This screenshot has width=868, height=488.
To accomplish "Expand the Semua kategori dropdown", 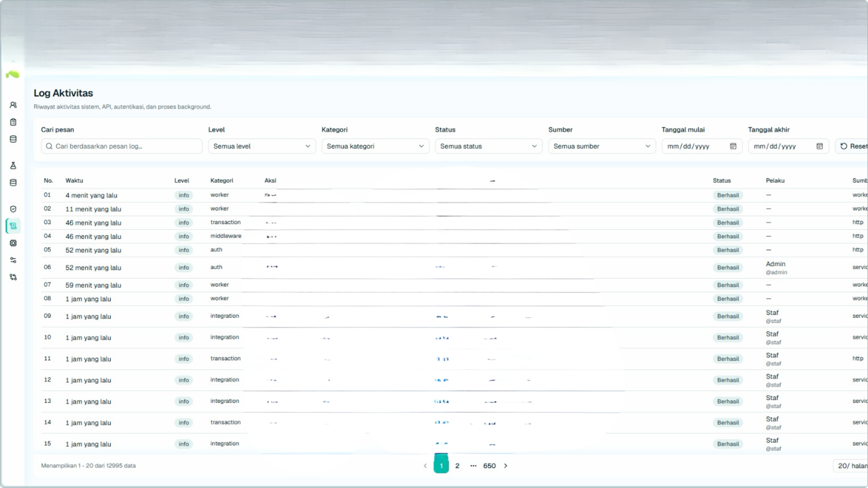I will (x=375, y=146).
